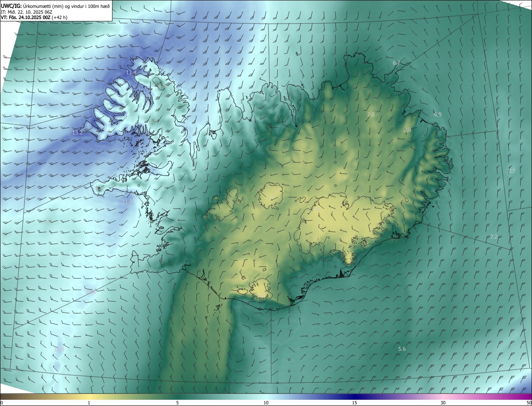Click the color scale tick label 0
The image size is (532, 406).
coord(2,403)
